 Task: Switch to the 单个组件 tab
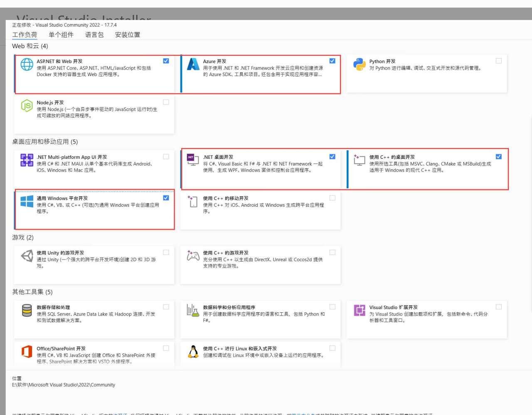(61, 35)
